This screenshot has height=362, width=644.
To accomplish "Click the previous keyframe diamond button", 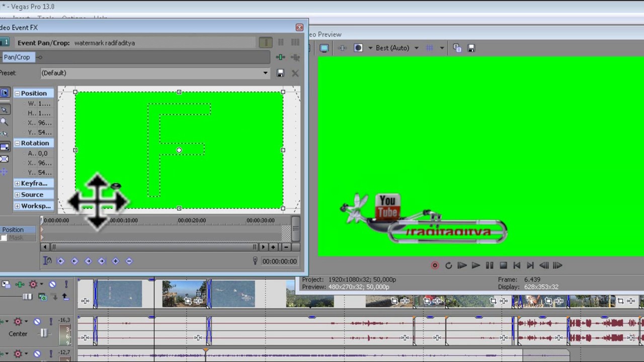I will click(x=74, y=261).
